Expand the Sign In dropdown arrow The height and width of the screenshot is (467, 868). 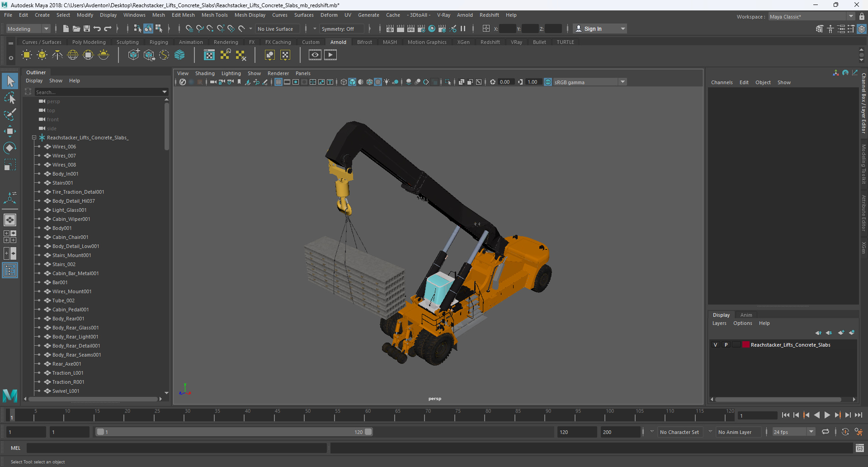(623, 29)
